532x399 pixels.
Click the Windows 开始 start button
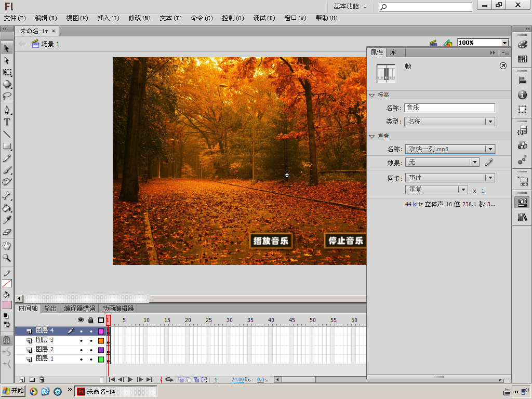click(13, 391)
